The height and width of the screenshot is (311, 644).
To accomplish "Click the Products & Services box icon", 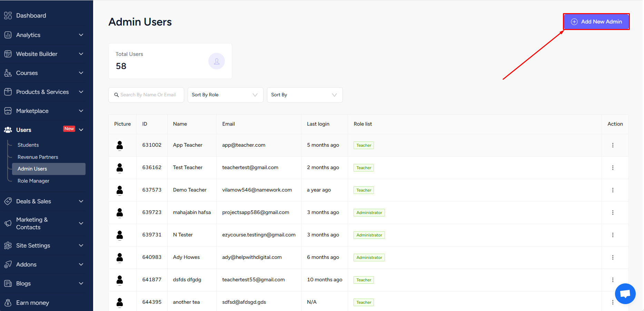I will tap(8, 92).
